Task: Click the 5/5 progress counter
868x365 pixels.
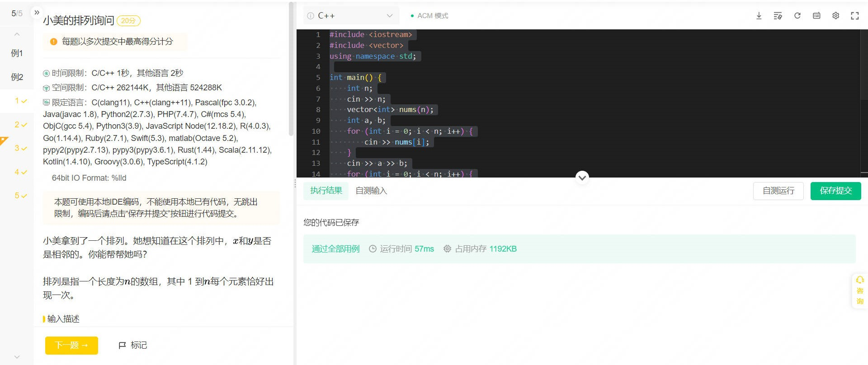Action: (17, 14)
